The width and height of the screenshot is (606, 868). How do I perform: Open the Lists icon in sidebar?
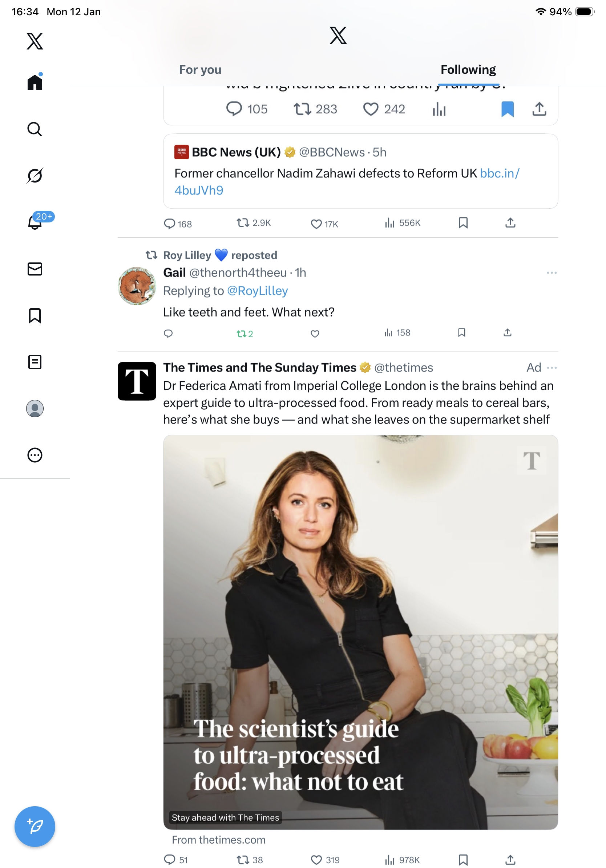(35, 362)
